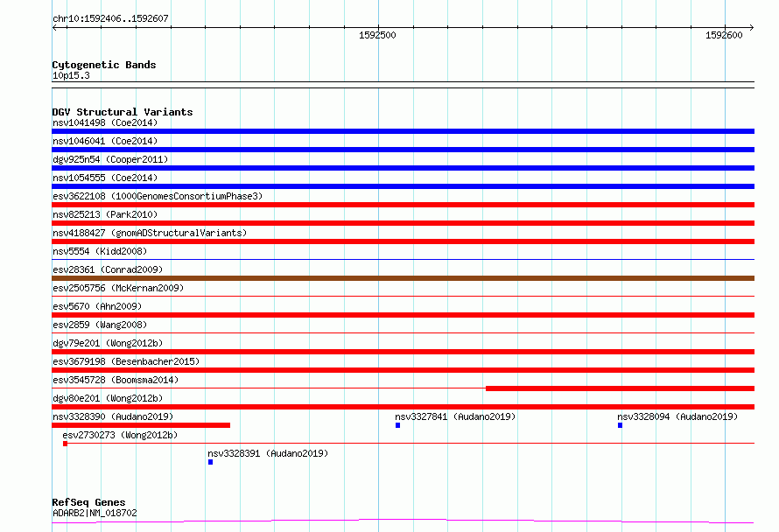Open esv5670 (Ahn2009) variant label
Image resolution: width=779 pixels, height=532 pixels.
pyautogui.click(x=97, y=306)
